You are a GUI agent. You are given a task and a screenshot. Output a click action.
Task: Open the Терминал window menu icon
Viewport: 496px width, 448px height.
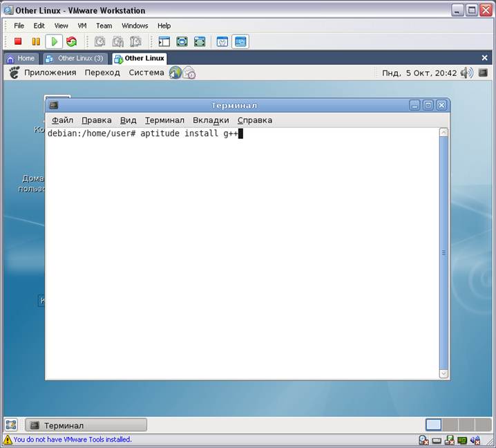pos(54,105)
